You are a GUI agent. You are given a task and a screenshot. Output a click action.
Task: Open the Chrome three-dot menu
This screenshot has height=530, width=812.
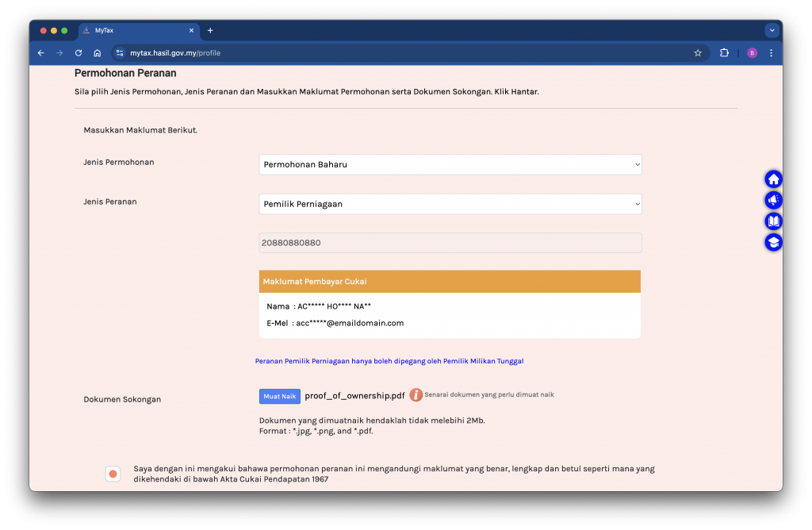(x=771, y=53)
